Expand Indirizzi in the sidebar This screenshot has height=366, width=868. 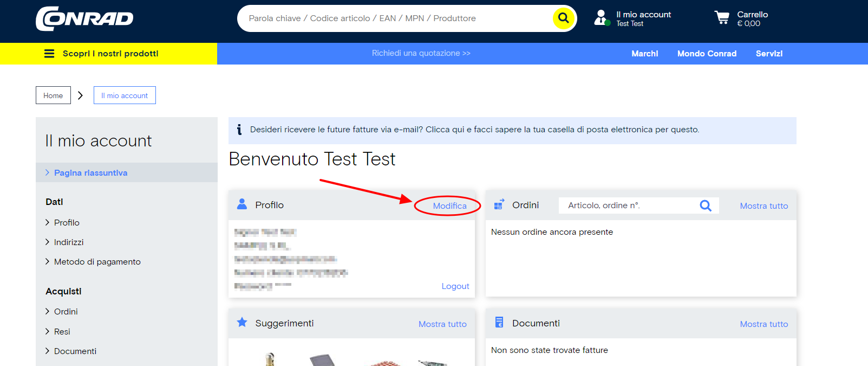pyautogui.click(x=69, y=242)
